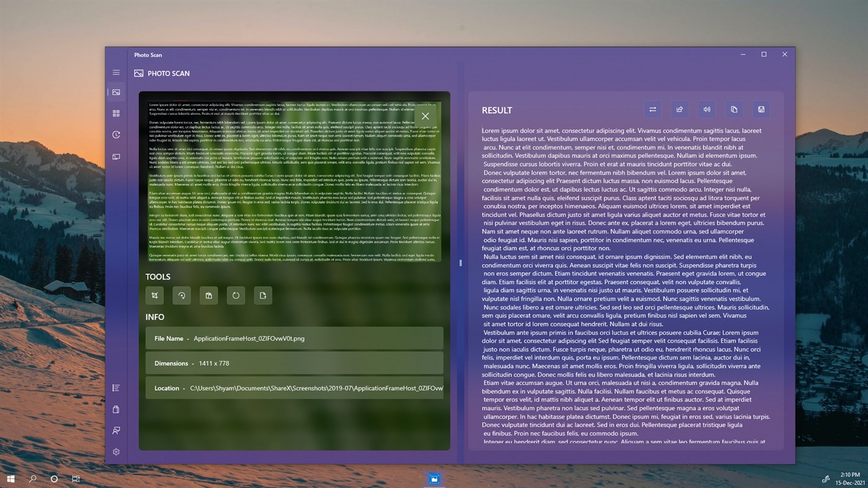Screen dimensions: 868x488
Task: Click the extracted Lorem ipsum result text
Action: tap(627, 286)
